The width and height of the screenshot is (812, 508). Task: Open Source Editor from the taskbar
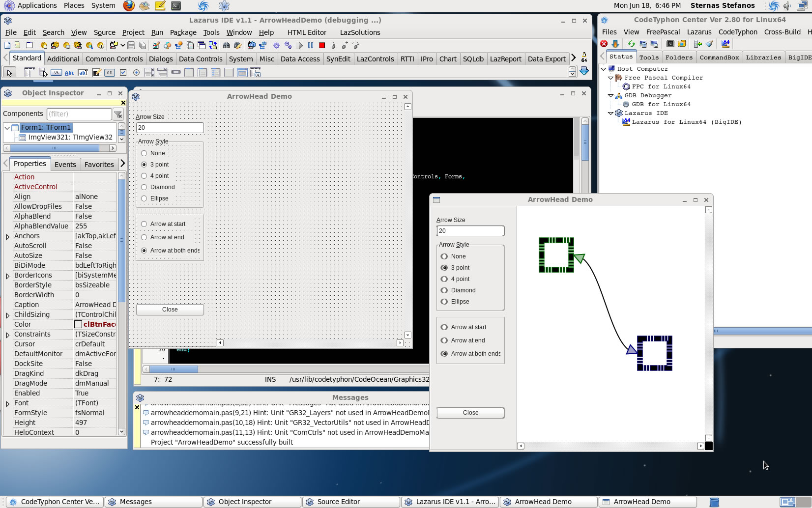351,502
